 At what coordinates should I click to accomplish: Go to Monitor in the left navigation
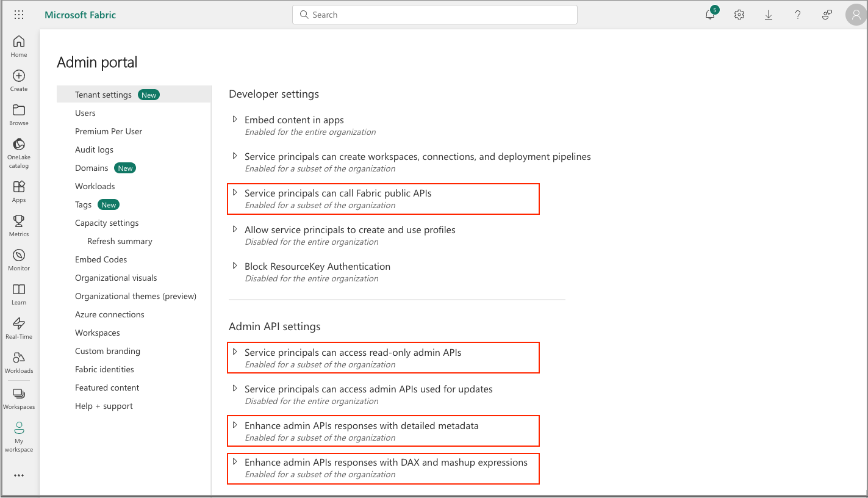(19, 259)
